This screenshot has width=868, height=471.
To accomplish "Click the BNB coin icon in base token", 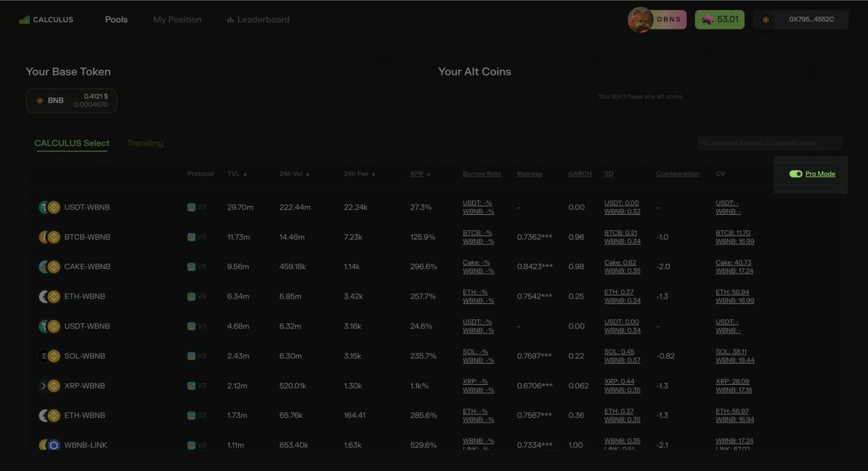I will tap(40, 101).
